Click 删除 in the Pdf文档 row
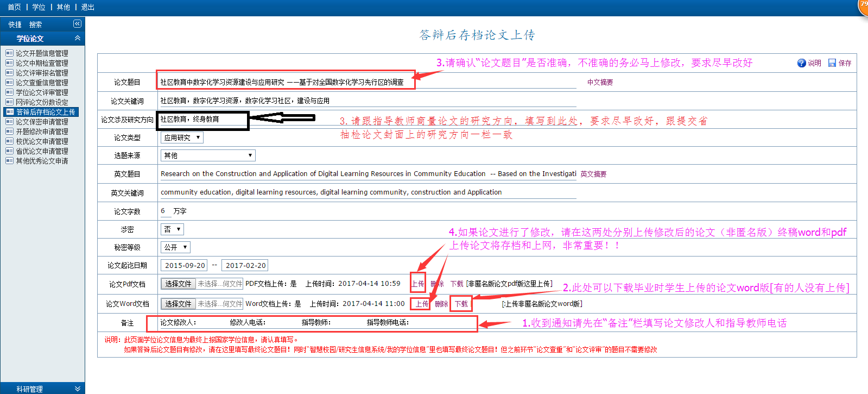Screen dimensions: 868x394 pos(437,284)
